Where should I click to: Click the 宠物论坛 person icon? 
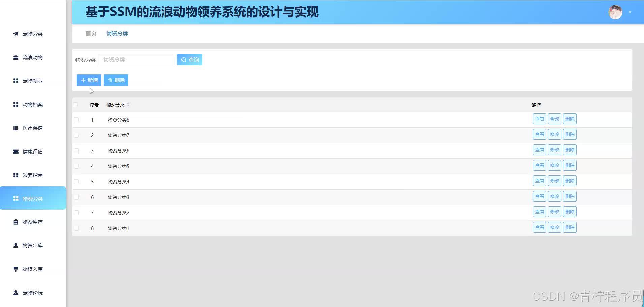click(x=16, y=293)
